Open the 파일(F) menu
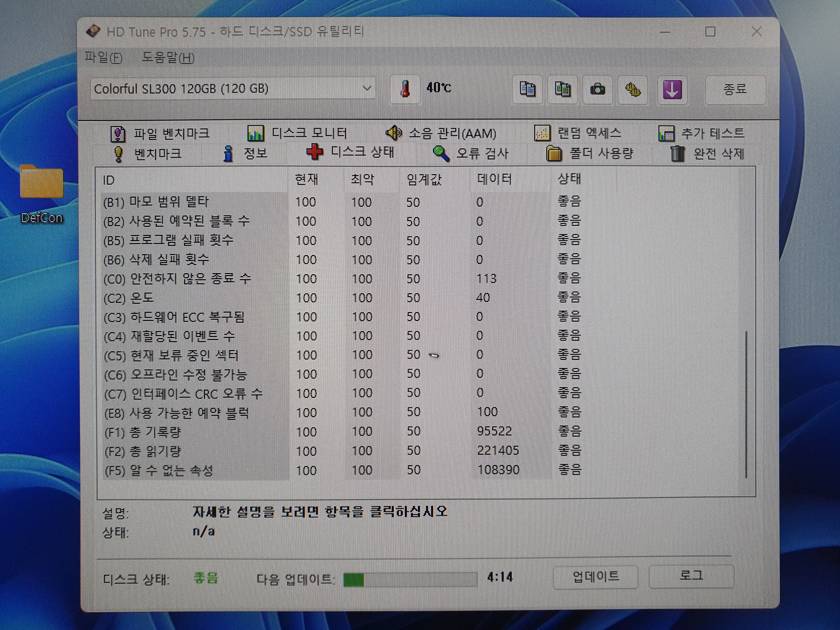Viewport: 840px width, 630px height. pyautogui.click(x=103, y=58)
